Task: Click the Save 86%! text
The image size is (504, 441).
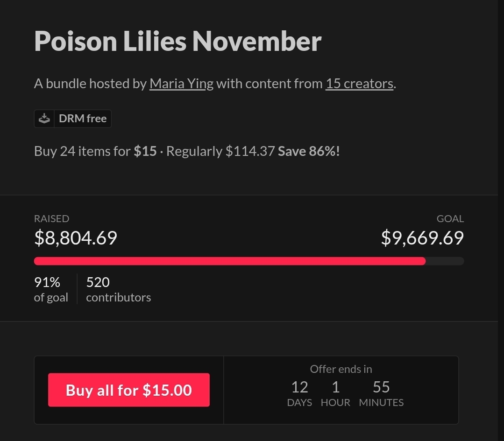Action: pyautogui.click(x=309, y=151)
